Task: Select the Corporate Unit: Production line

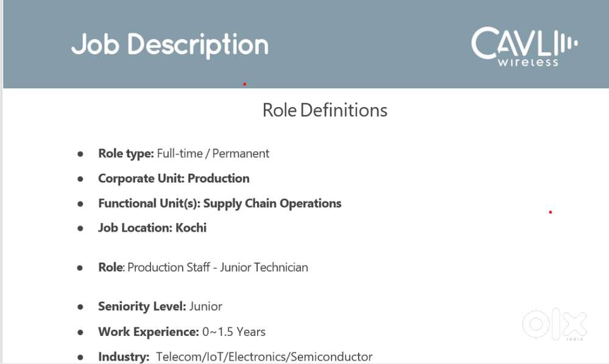Action: coord(174,178)
